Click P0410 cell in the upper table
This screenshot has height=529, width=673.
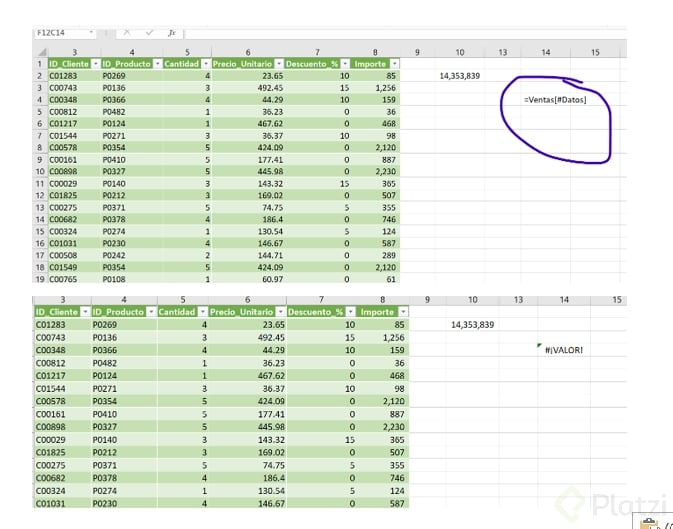click(132, 160)
